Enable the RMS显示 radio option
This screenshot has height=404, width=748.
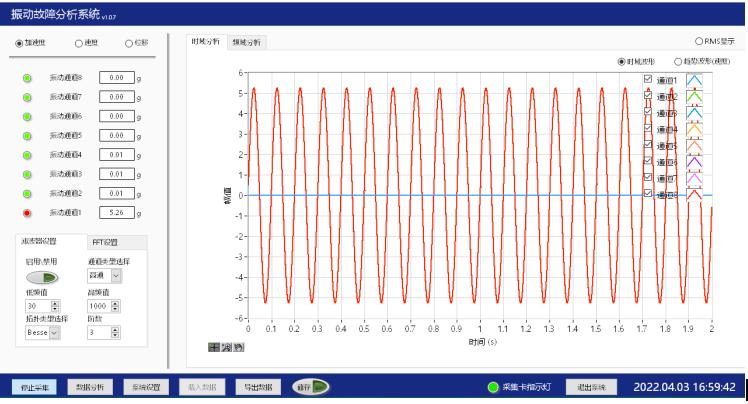coord(698,41)
